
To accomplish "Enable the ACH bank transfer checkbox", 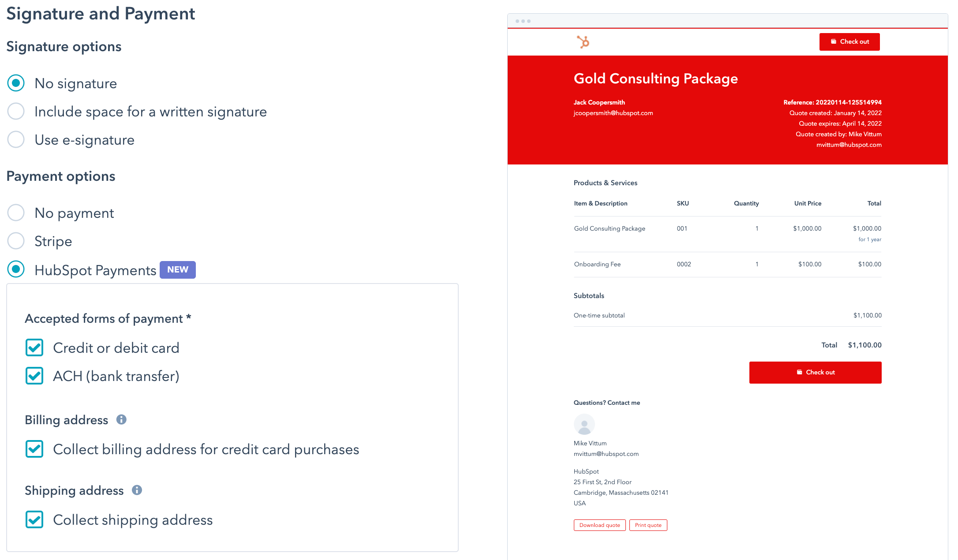I will pos(35,376).
